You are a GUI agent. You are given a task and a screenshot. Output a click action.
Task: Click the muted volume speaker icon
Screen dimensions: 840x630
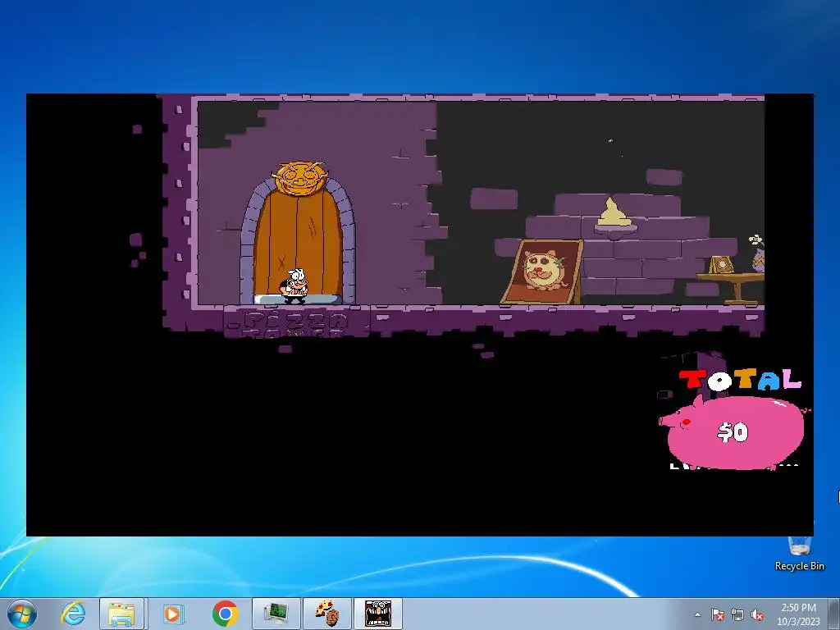[757, 614]
